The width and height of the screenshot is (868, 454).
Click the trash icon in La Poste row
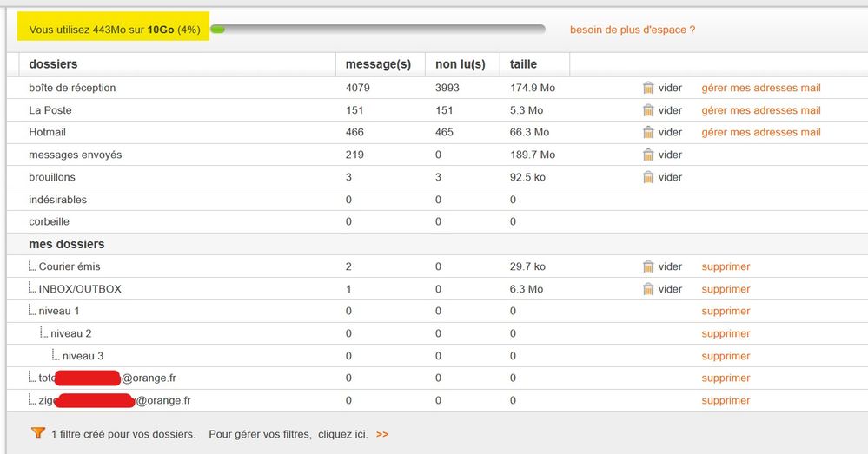pos(648,110)
